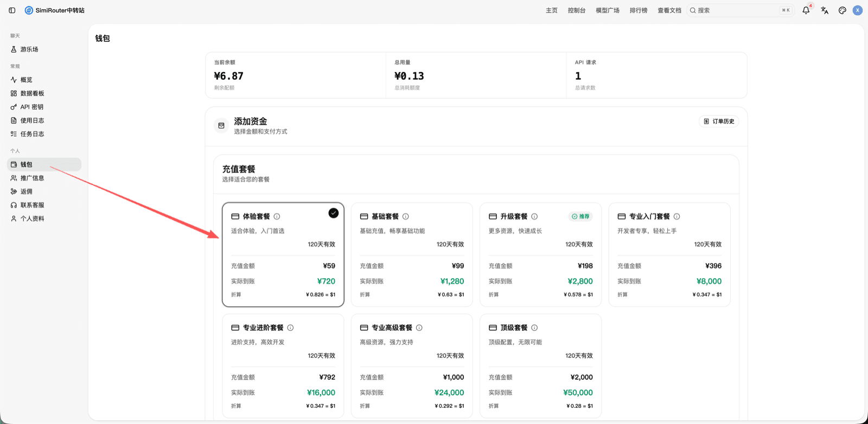Select the 体验套餐 ¥59 plan card
The height and width of the screenshot is (424, 868).
[283, 255]
